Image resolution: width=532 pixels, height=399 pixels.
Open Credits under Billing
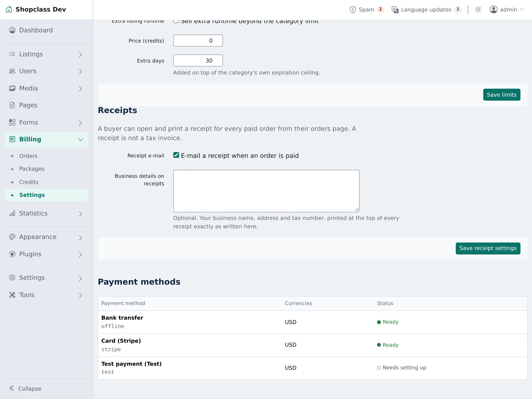click(29, 182)
